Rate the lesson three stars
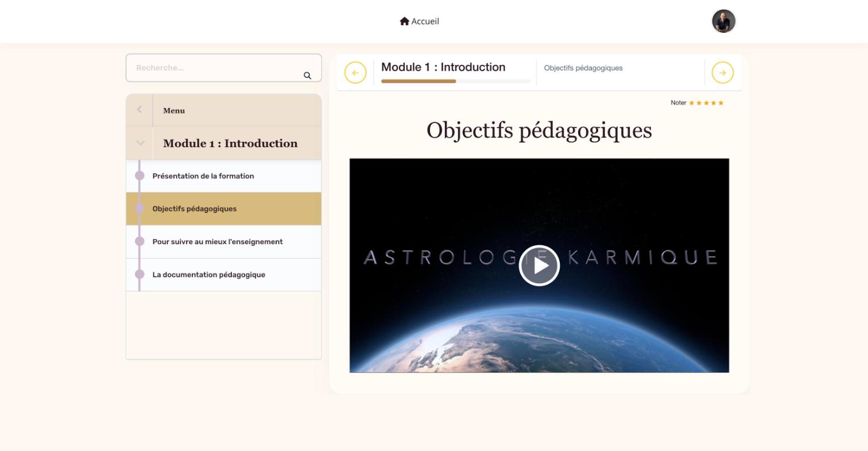 coord(707,103)
